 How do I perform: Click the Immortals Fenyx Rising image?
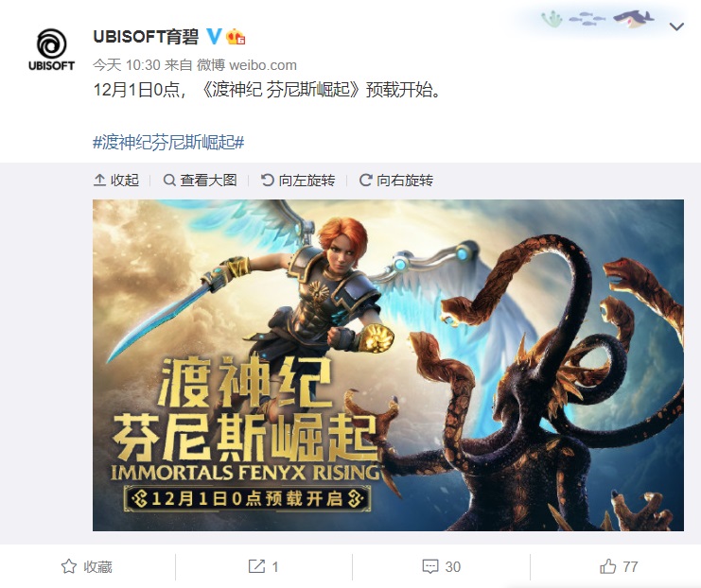point(388,365)
